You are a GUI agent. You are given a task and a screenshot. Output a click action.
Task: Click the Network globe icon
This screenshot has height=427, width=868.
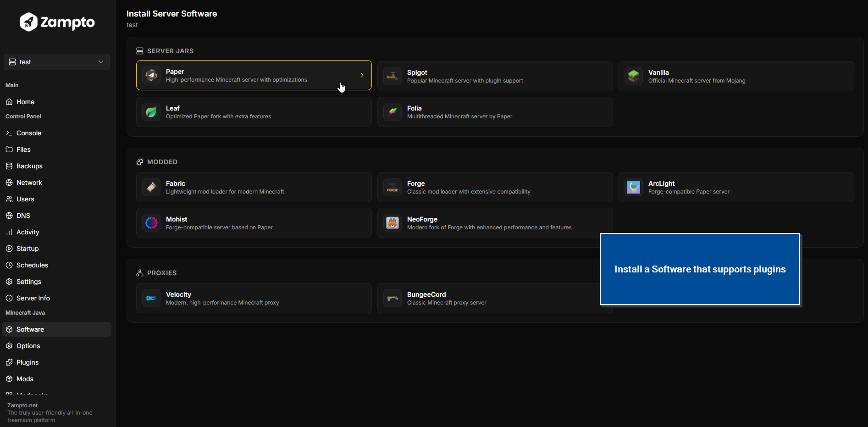(9, 183)
